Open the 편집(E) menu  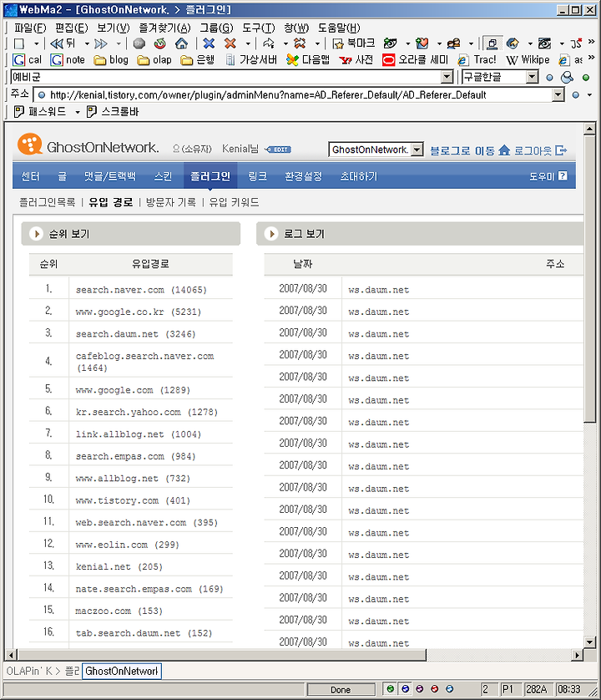[72, 28]
